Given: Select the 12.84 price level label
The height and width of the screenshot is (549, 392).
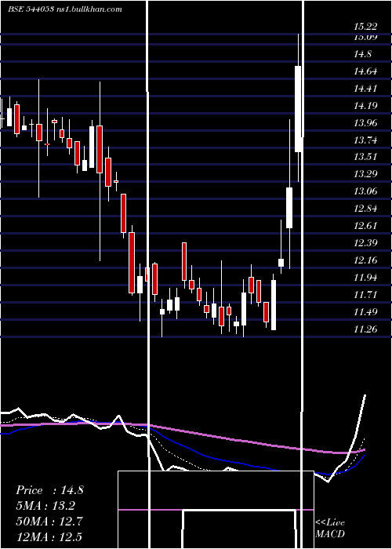Looking at the screenshot, I should (x=365, y=209).
